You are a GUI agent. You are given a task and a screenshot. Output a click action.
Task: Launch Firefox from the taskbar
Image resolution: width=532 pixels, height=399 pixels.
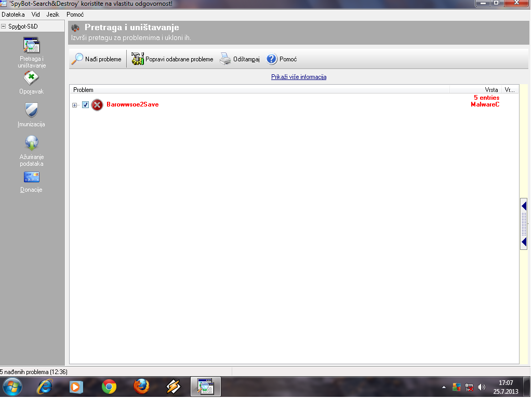[141, 387]
